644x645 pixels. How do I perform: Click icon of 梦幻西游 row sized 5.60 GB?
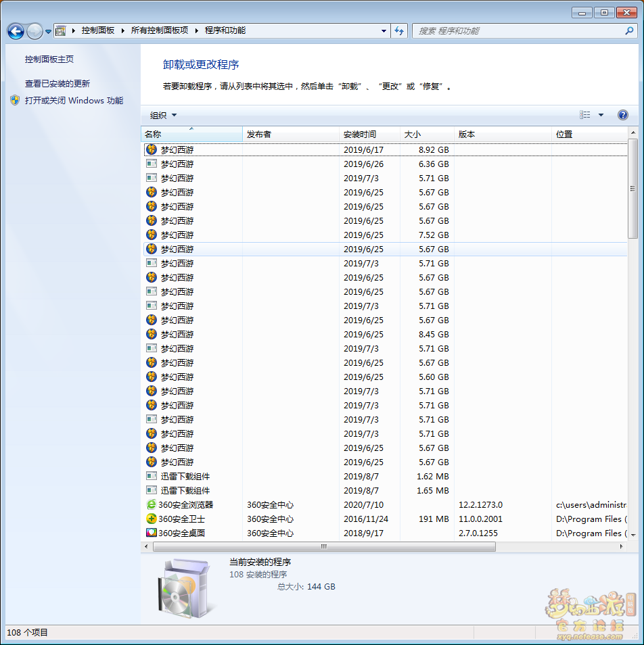click(x=152, y=377)
